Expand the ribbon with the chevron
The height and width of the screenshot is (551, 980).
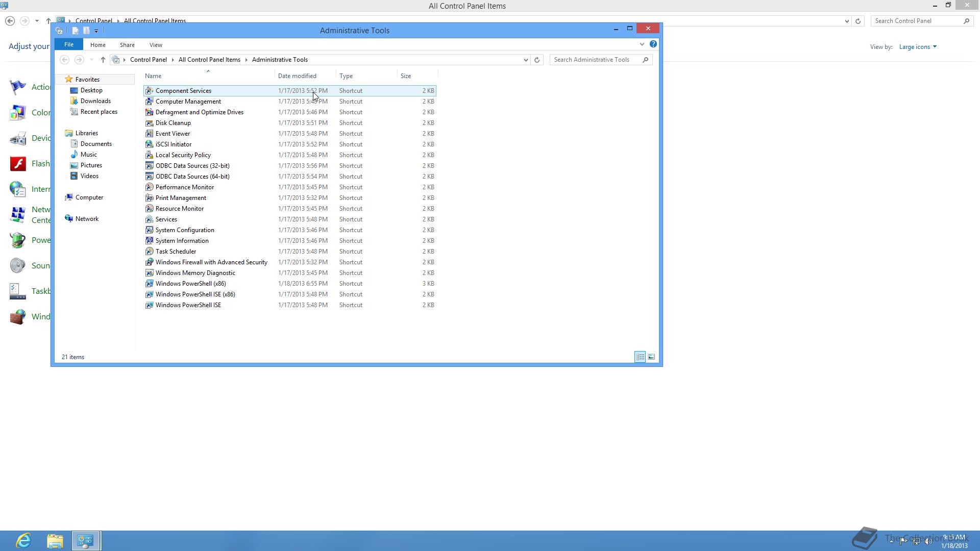click(x=642, y=44)
